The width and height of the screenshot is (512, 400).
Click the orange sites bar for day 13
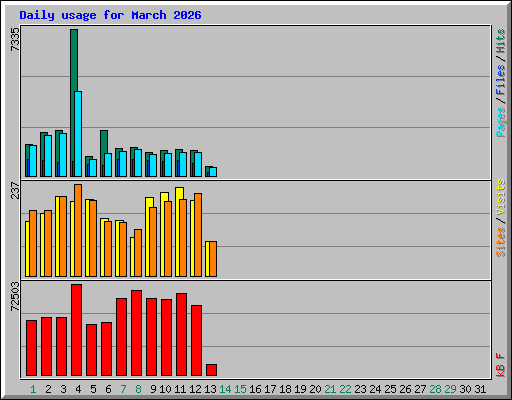[213, 259]
